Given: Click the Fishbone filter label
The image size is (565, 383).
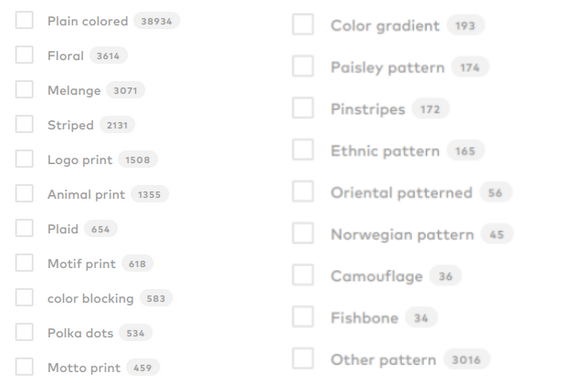Looking at the screenshot, I should coord(364,318).
